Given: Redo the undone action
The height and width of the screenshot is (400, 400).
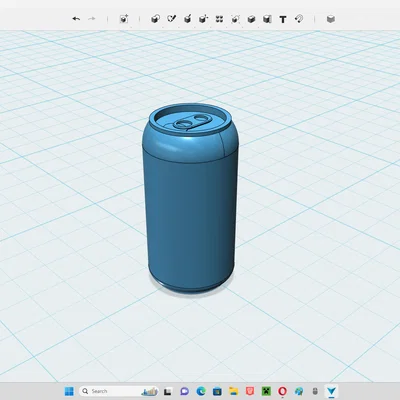Looking at the screenshot, I should pyautogui.click(x=91, y=19).
